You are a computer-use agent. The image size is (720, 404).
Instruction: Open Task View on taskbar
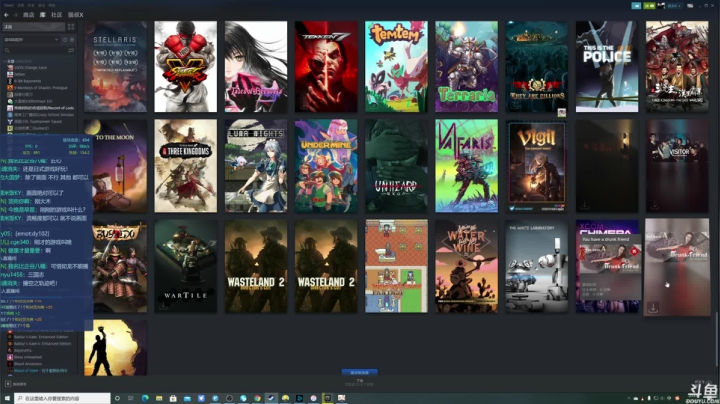point(131,398)
